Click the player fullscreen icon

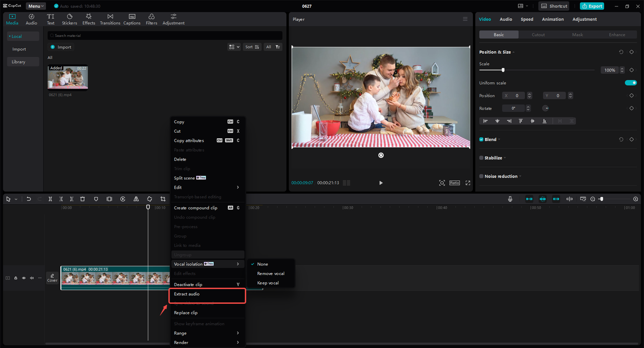468,183
